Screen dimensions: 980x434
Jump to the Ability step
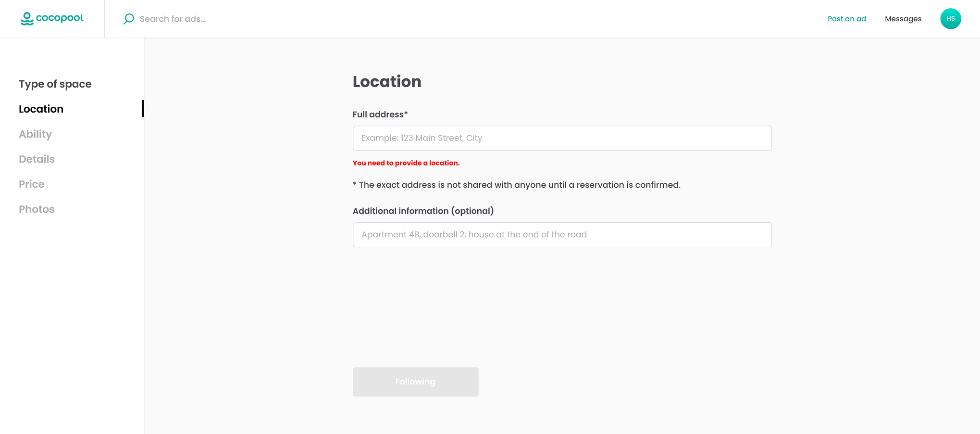[x=35, y=134]
